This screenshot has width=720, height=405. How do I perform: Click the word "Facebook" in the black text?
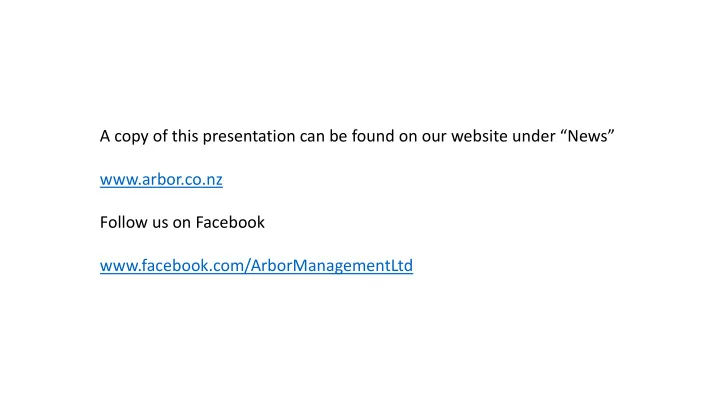pyautogui.click(x=230, y=222)
